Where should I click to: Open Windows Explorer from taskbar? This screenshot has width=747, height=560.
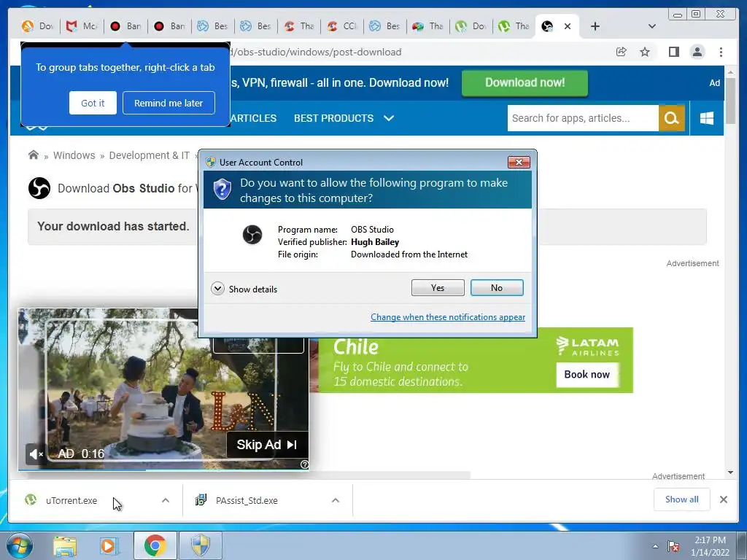[65, 545]
